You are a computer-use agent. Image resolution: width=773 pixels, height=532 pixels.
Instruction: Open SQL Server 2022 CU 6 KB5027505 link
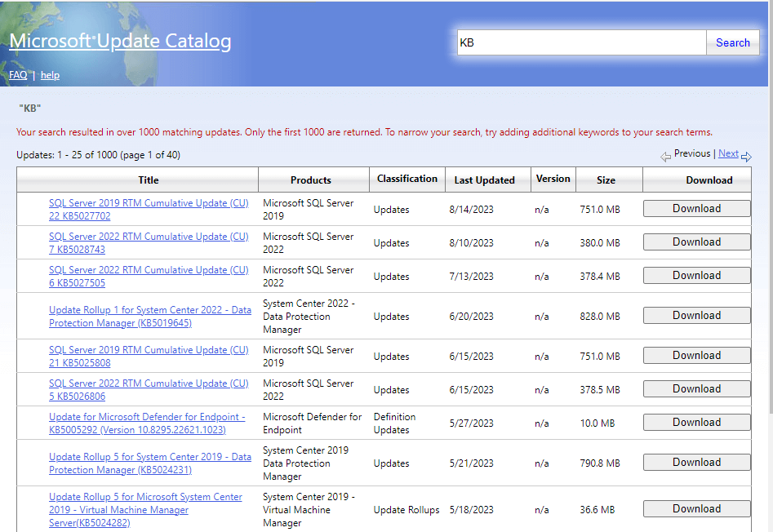pyautogui.click(x=149, y=277)
